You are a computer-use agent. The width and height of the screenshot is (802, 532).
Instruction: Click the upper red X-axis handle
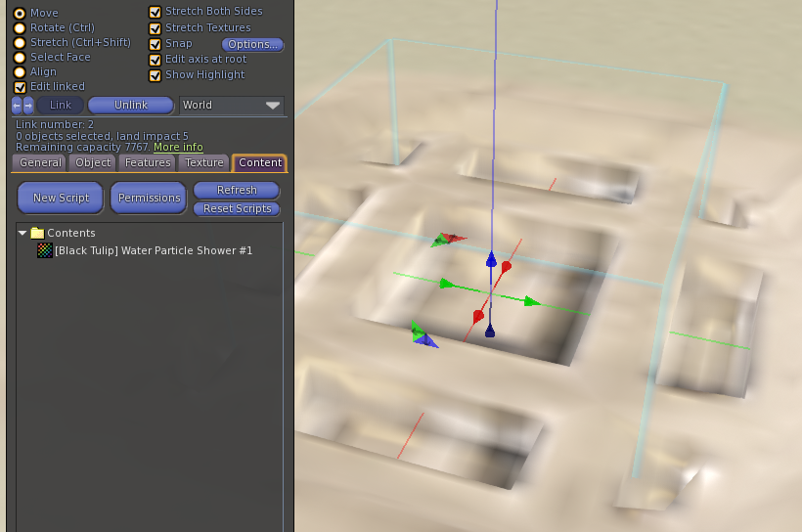(x=507, y=267)
